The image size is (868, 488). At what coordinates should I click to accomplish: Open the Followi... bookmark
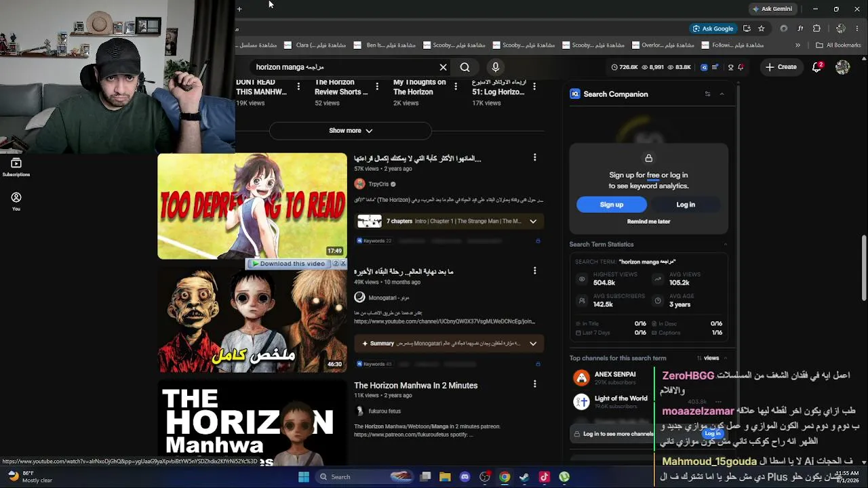point(732,45)
